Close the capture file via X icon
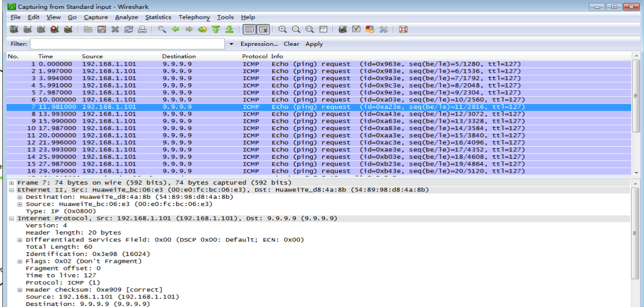This screenshot has width=644, height=307. 115,30
